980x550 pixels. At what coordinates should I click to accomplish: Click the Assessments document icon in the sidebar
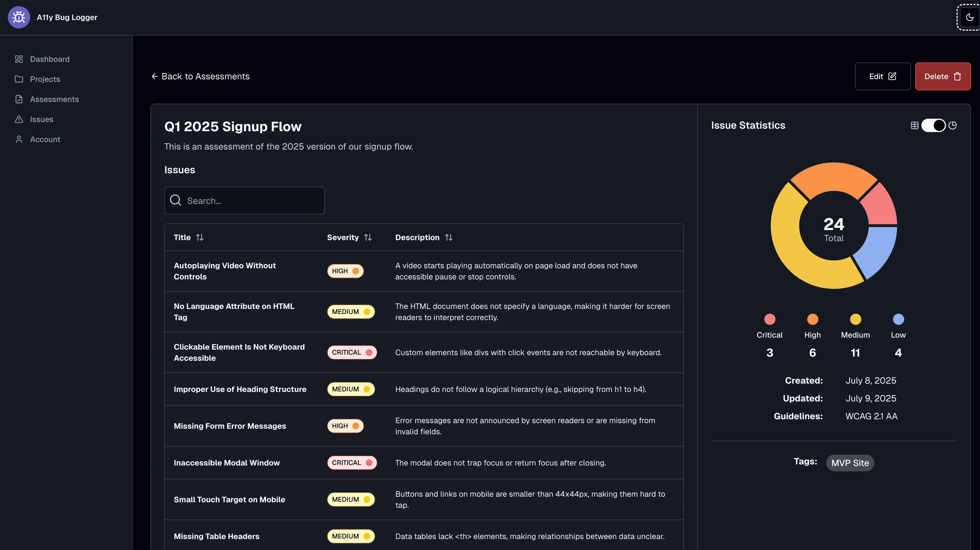19,99
